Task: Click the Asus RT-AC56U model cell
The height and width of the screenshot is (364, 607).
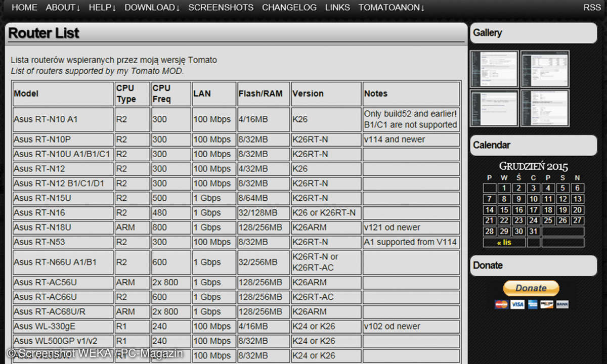Action: click(63, 283)
